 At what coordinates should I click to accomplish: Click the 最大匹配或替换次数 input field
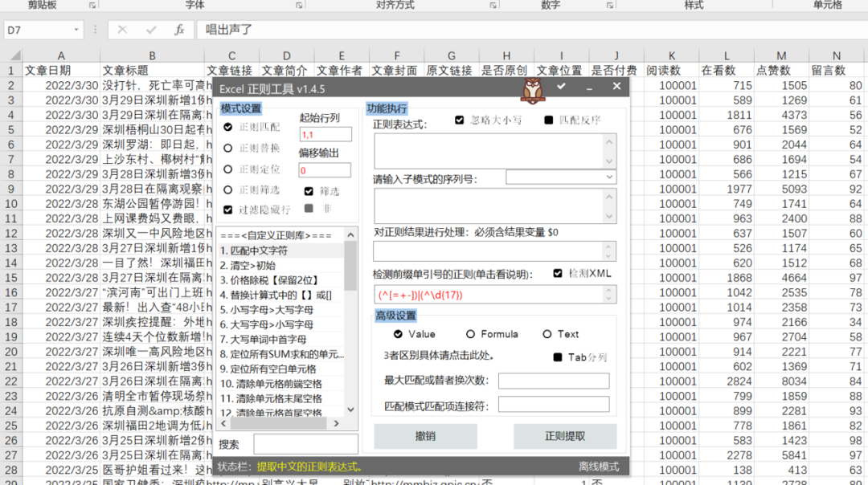(x=554, y=381)
